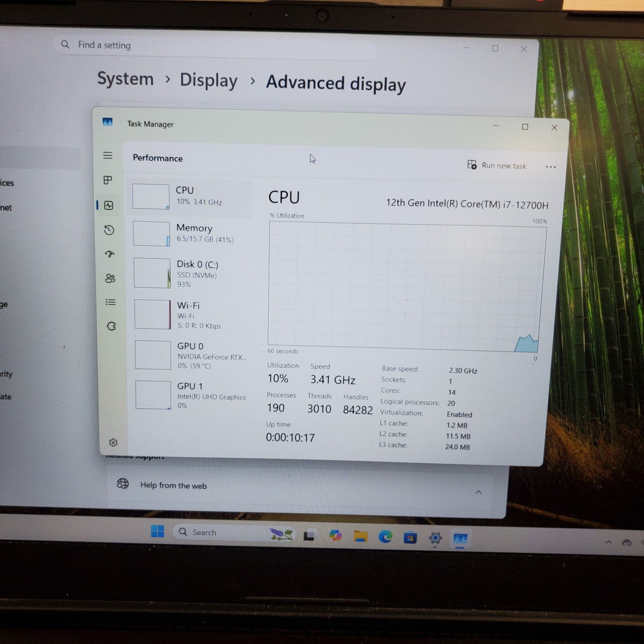Open Task Manager hamburger navigation menu
This screenshot has width=644, height=644.
(x=108, y=155)
